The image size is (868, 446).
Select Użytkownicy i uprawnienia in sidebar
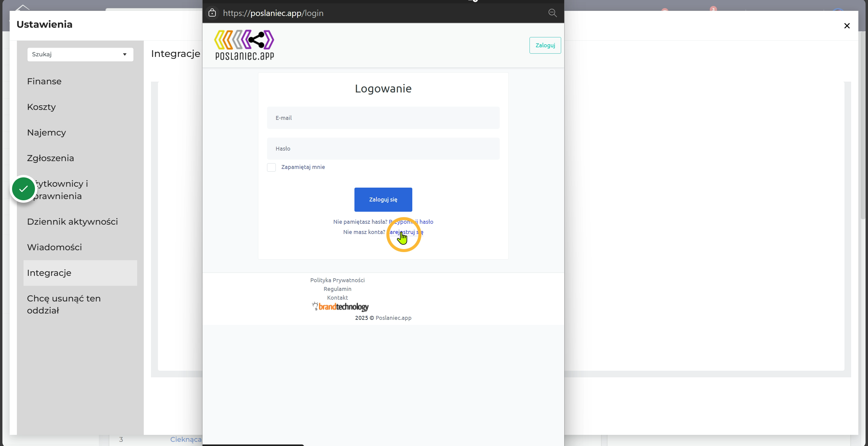pyautogui.click(x=60, y=190)
